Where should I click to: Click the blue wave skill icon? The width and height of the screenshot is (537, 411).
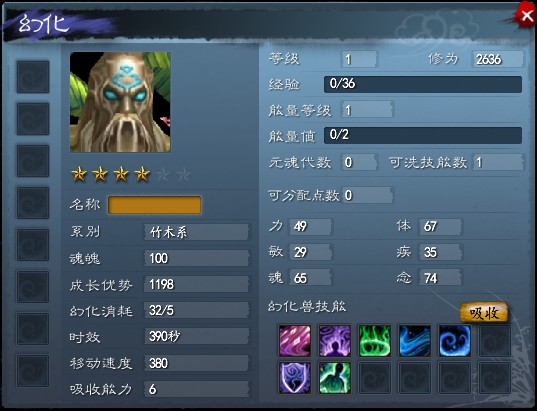tap(415, 341)
